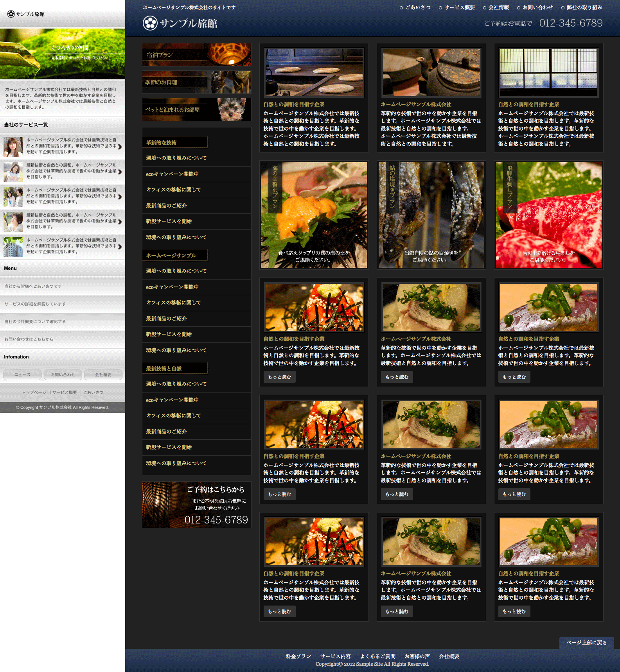Click the small サンプル旅館 logo in left sidebar

click(x=26, y=14)
